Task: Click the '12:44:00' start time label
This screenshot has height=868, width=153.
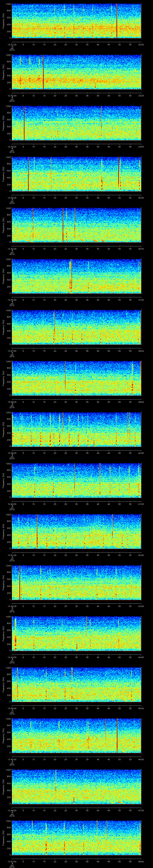Action: pos(12,708)
